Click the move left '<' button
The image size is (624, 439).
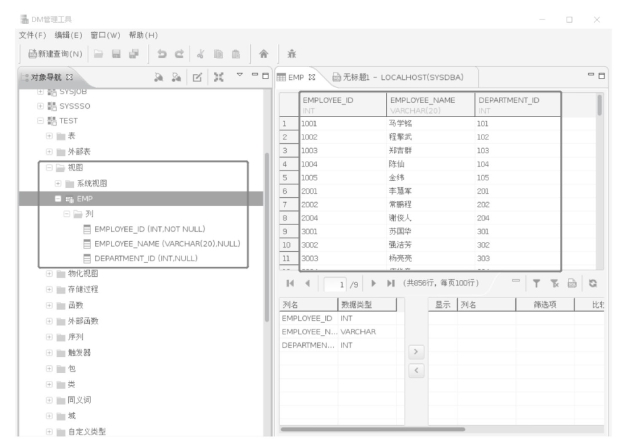tap(416, 371)
